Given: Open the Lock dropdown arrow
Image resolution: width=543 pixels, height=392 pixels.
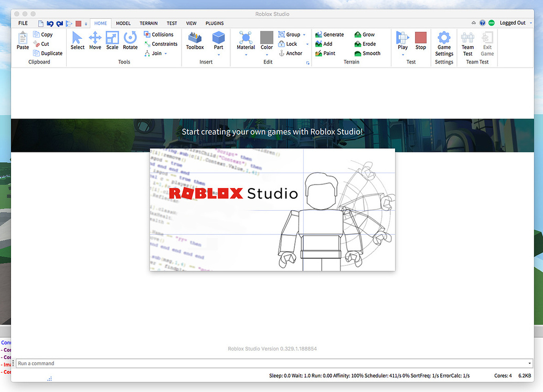Looking at the screenshot, I should 307,45.
